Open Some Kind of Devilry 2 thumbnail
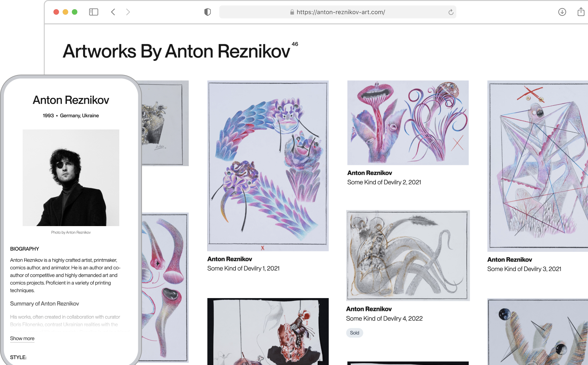 (408, 123)
